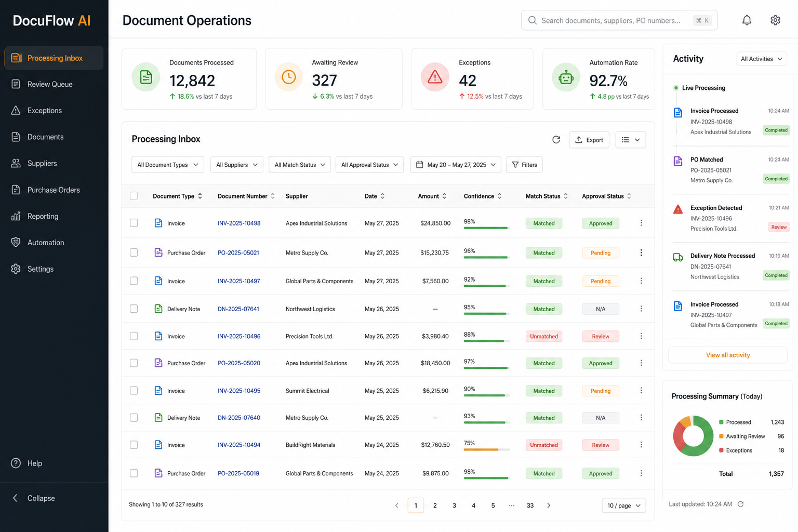Select checkbox for INV-2025-10495 row

tap(134, 391)
